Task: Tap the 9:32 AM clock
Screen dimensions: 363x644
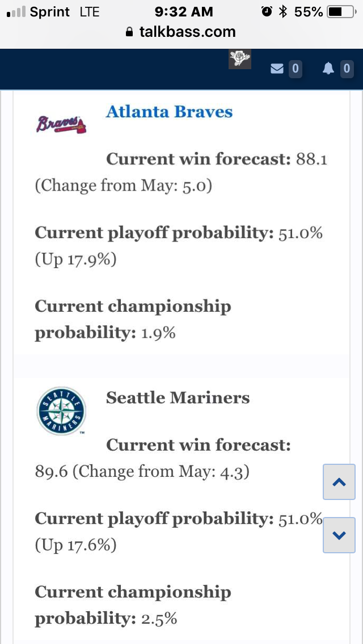Action: click(184, 12)
